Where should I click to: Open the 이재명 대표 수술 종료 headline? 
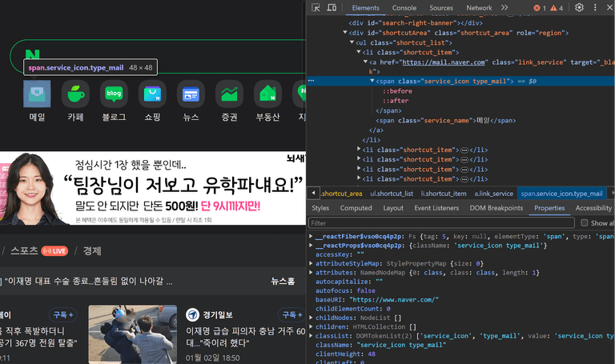pyautogui.click(x=89, y=281)
